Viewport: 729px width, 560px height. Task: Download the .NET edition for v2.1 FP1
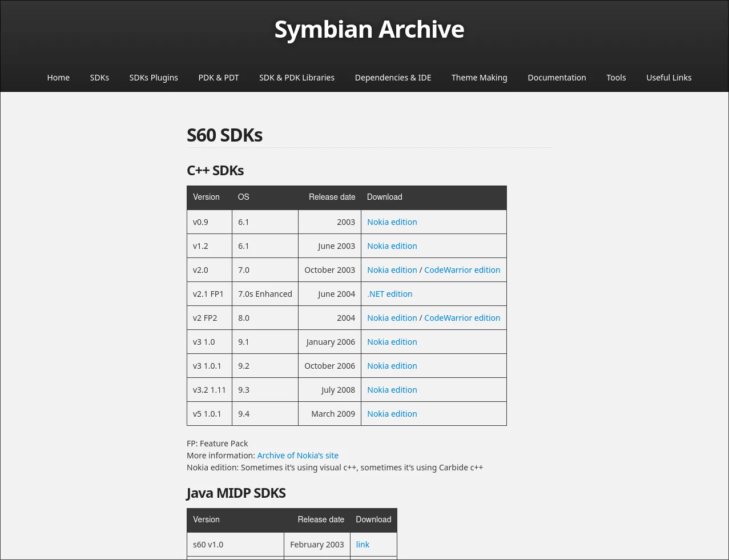[x=389, y=294]
